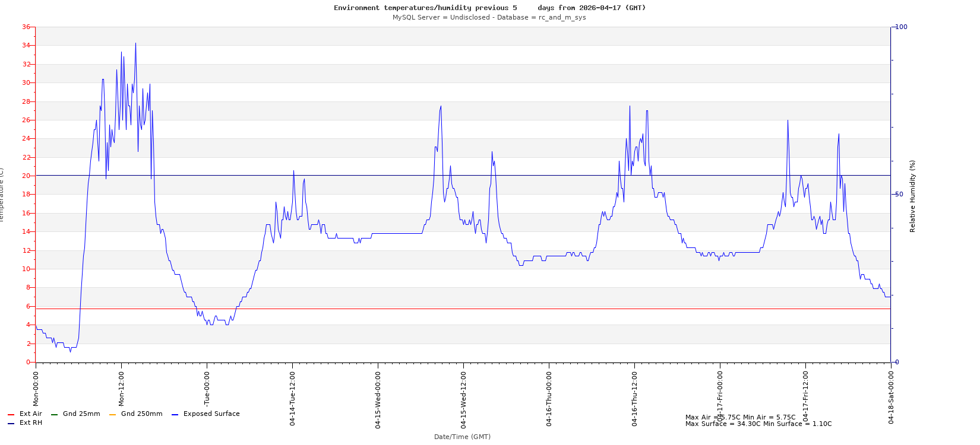This screenshot has height=445, width=980.
Task: Click the 50 humidity value on right axis
Action: 899,194
